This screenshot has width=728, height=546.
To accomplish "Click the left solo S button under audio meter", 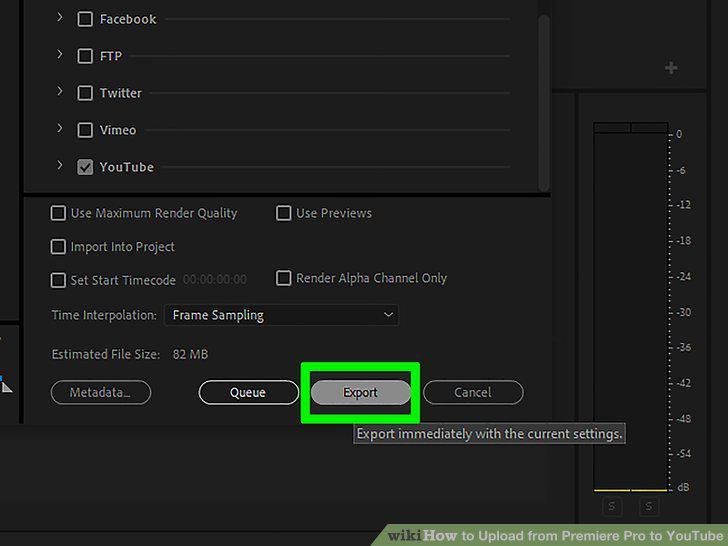I will click(612, 506).
